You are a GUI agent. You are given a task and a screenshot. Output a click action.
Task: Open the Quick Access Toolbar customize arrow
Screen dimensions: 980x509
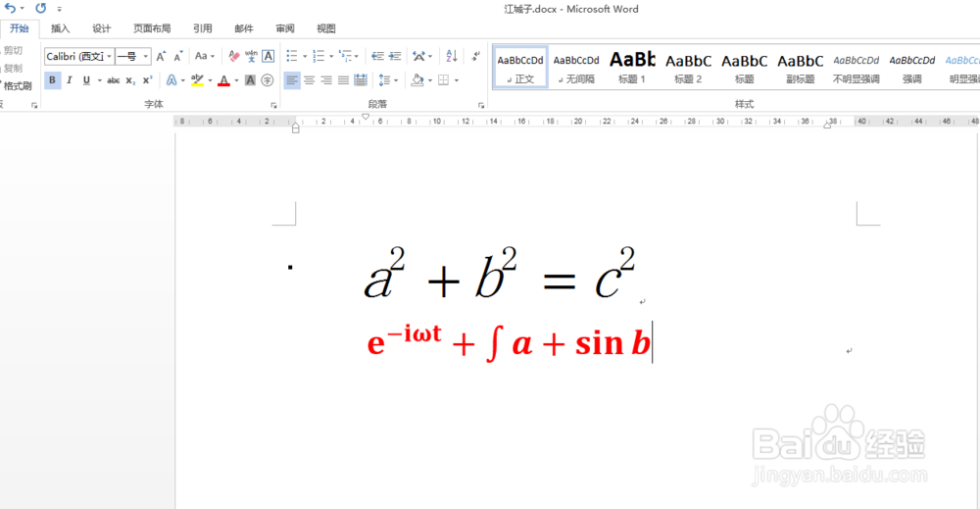60,9
